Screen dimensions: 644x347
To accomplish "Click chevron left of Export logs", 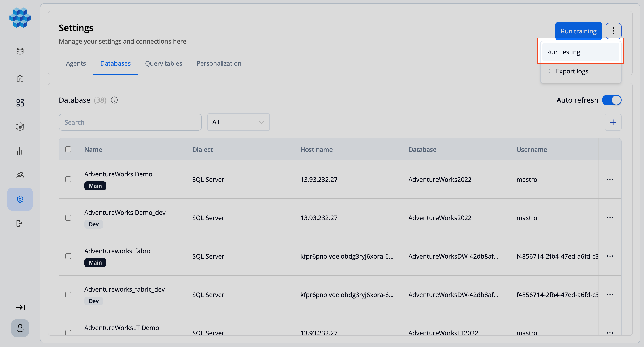I will (x=549, y=71).
